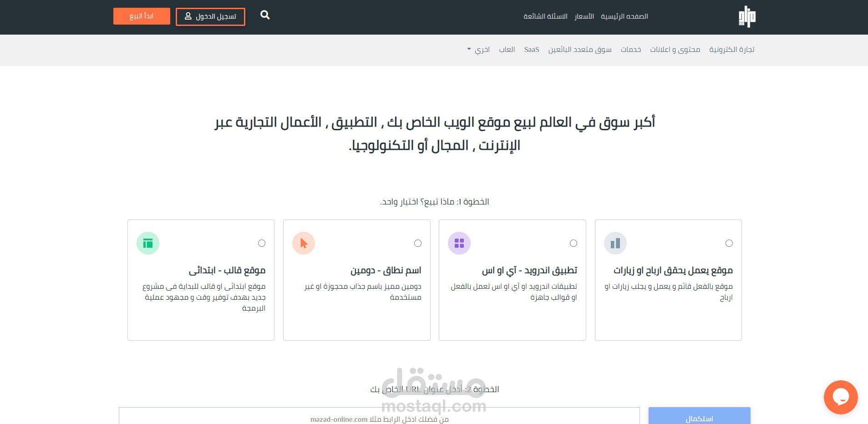
Task: Focus the URL input field
Action: click(379, 416)
